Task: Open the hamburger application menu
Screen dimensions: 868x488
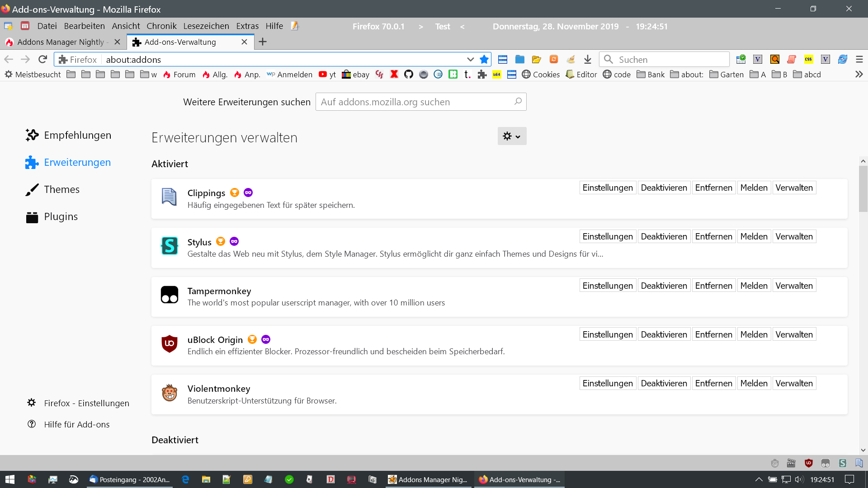Action: click(x=859, y=59)
